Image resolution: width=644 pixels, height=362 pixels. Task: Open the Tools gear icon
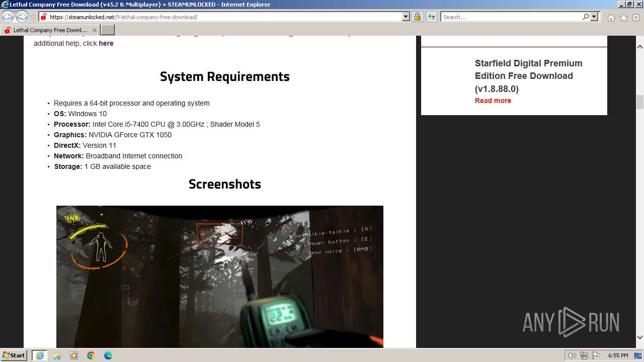click(x=636, y=18)
